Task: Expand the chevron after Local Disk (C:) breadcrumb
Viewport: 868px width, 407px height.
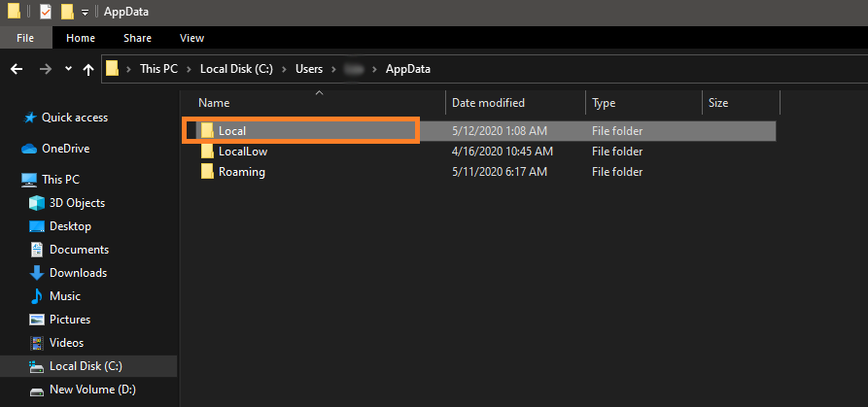Action: [285, 69]
